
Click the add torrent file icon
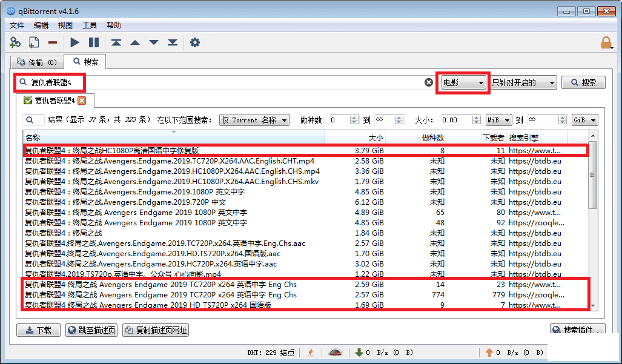click(x=34, y=42)
